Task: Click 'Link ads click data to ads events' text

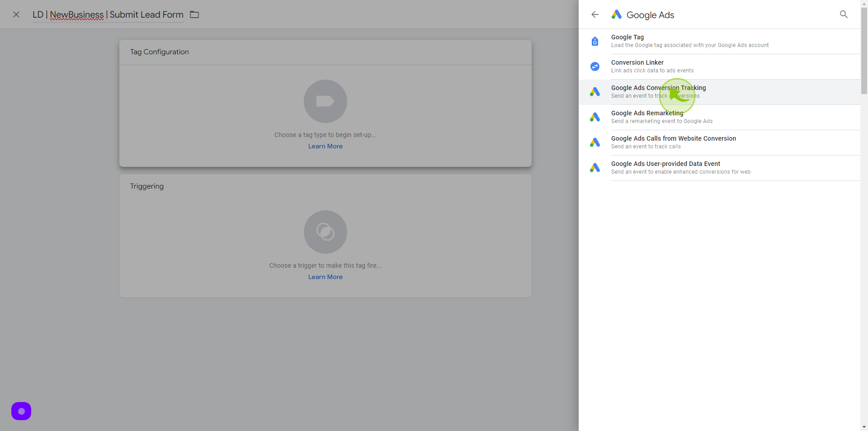Action: click(x=652, y=71)
